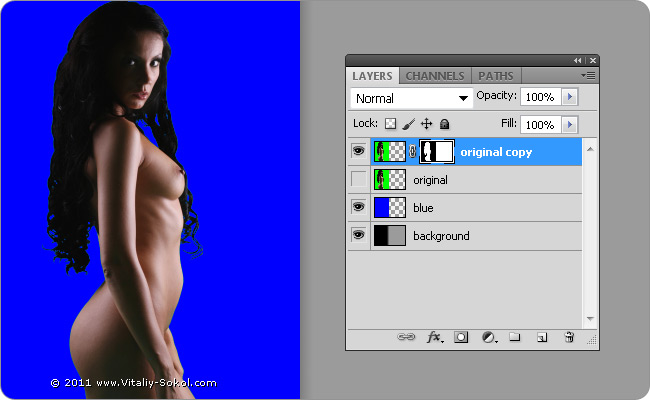Click the mask link chain on original copy
650x400 pixels.
pyautogui.click(x=412, y=151)
